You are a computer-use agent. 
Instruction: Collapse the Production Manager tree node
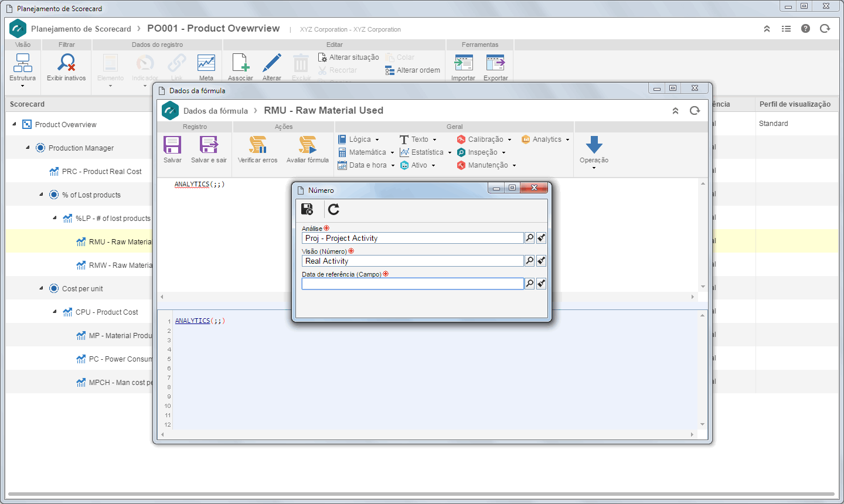coord(28,148)
